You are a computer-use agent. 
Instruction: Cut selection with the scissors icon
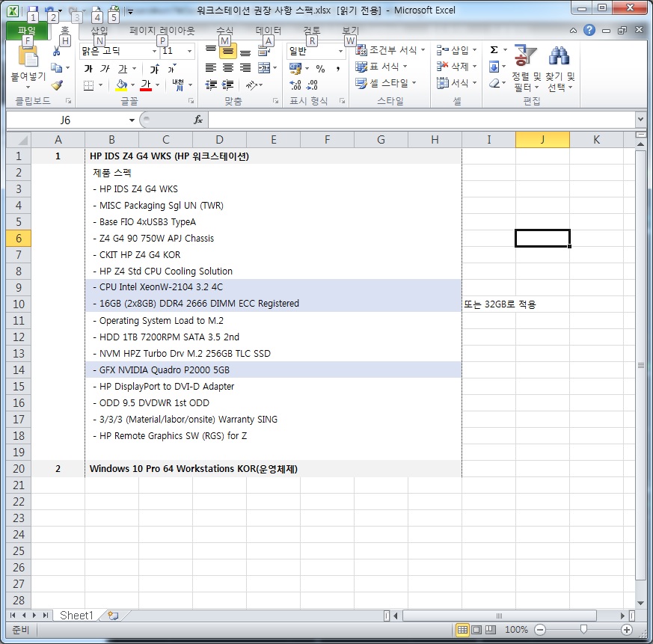coord(56,52)
